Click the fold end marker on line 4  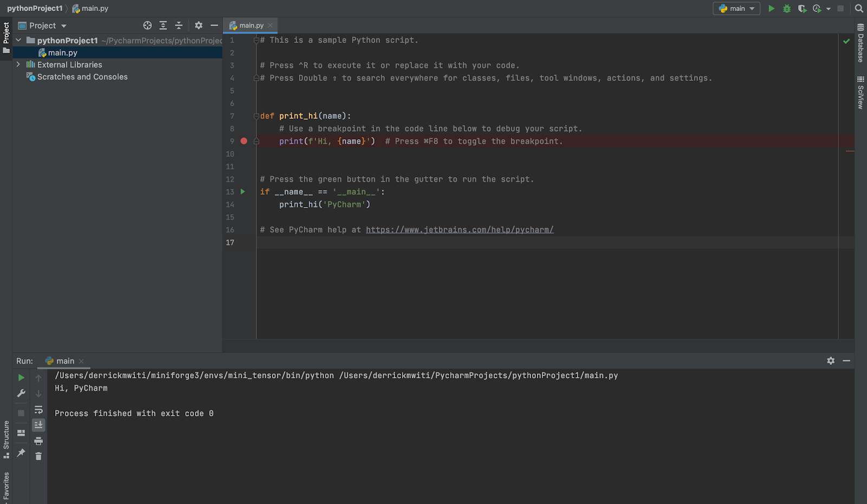pos(256,78)
